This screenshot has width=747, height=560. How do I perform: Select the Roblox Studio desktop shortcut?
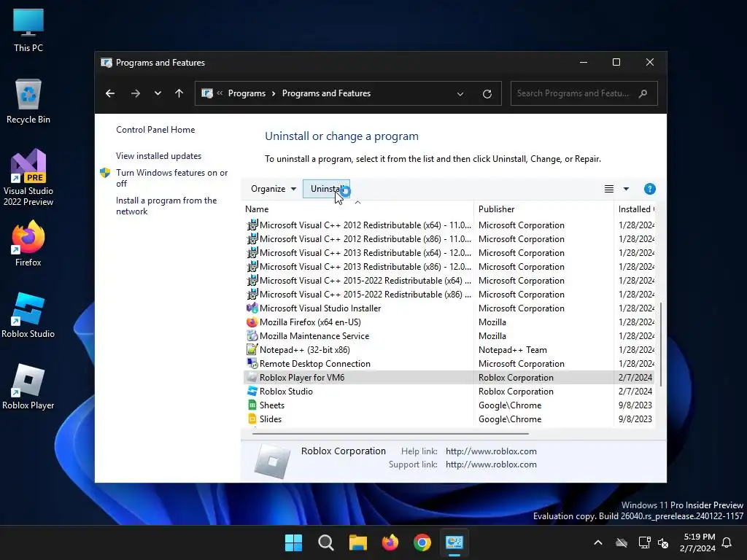click(28, 315)
